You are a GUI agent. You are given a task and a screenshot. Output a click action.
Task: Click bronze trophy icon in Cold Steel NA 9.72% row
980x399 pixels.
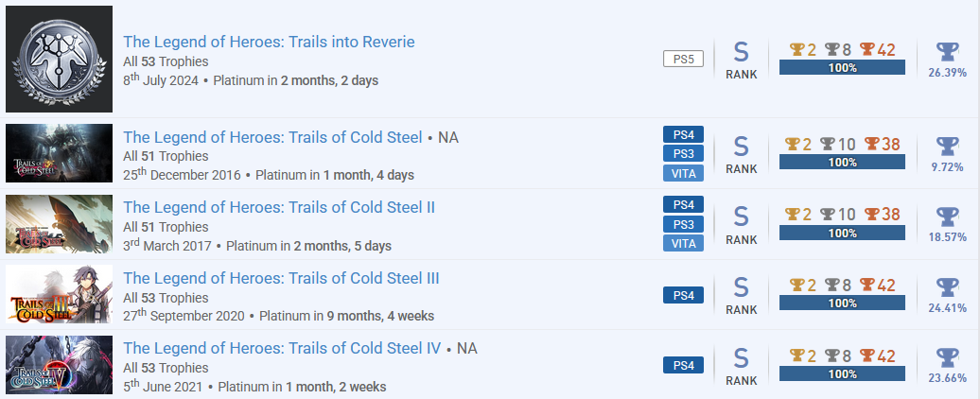(872, 145)
